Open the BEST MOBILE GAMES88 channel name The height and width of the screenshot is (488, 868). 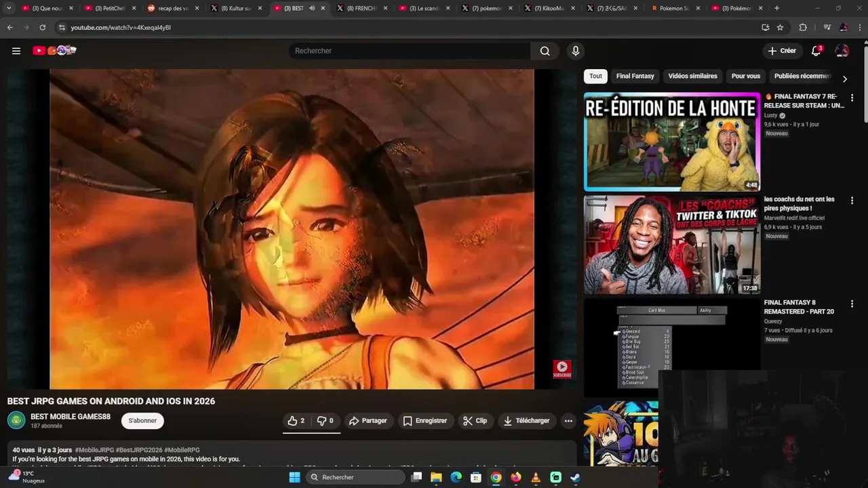[x=71, y=416]
